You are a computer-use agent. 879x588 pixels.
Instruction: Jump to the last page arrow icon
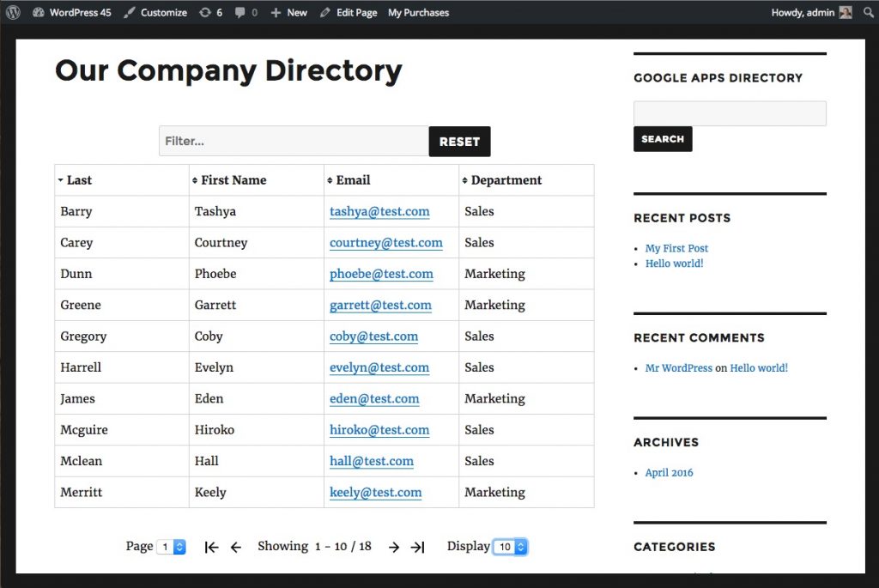(418, 547)
